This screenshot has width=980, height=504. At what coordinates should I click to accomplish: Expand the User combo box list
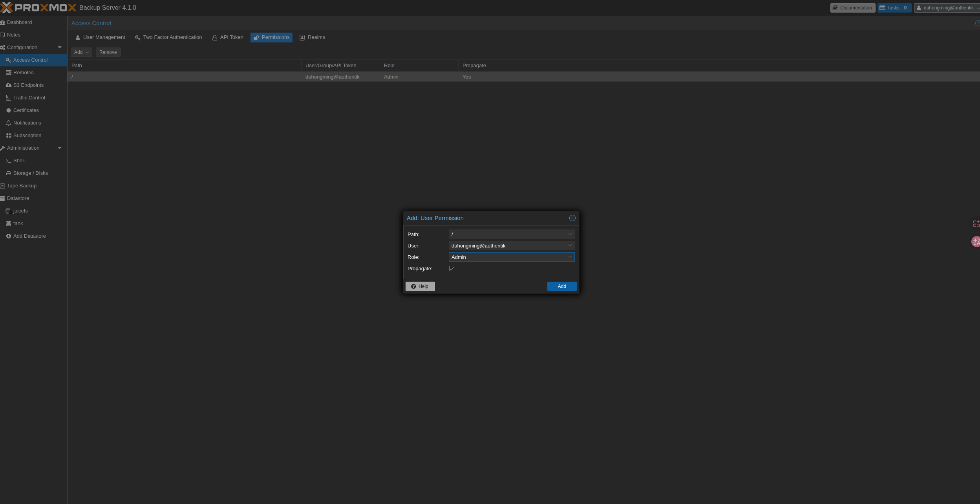point(570,246)
